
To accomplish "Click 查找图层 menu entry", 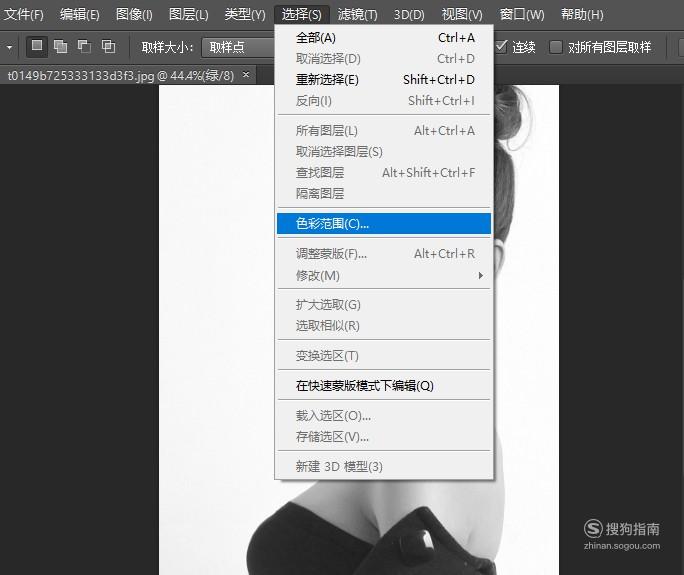I will tap(384, 172).
